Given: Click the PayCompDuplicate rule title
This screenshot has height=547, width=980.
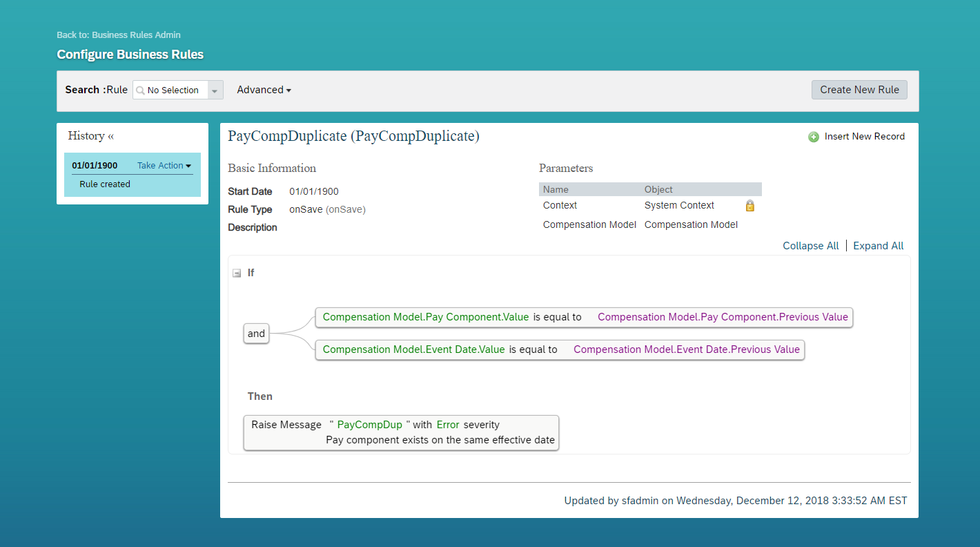Looking at the screenshot, I should 353,136.
